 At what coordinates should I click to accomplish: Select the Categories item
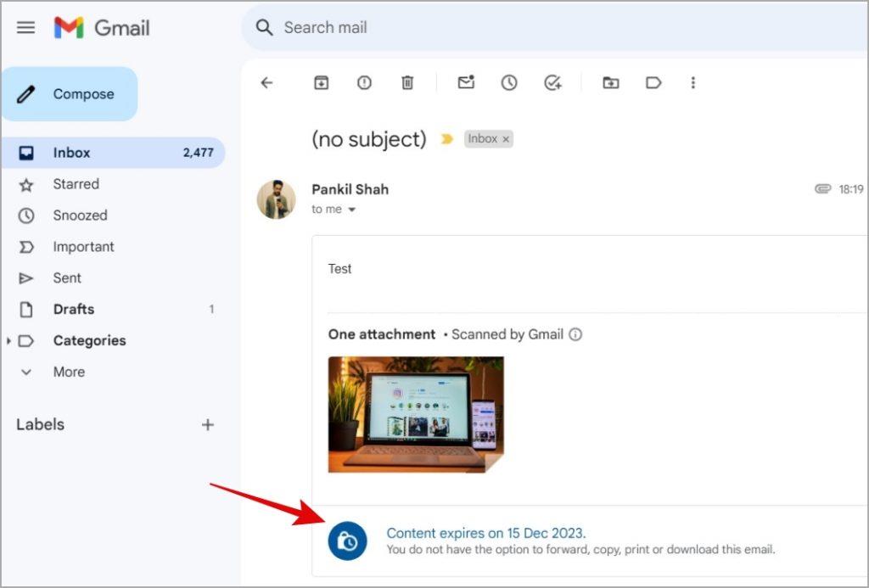click(89, 340)
